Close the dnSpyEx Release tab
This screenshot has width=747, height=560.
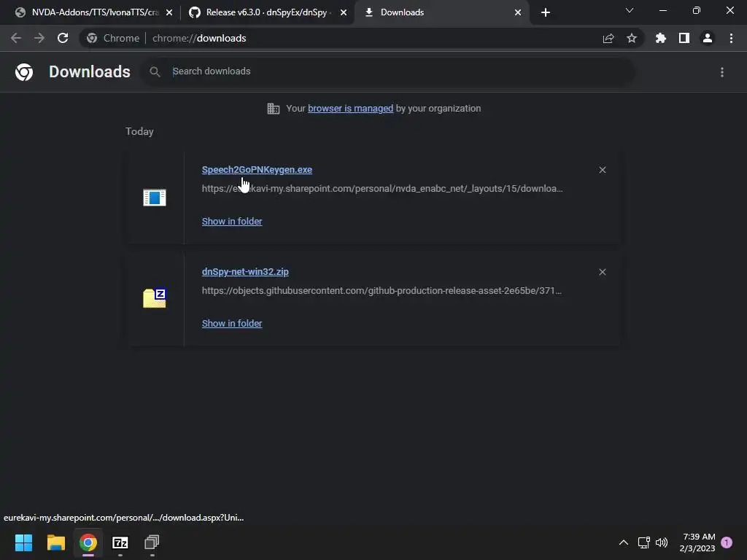tap(344, 12)
